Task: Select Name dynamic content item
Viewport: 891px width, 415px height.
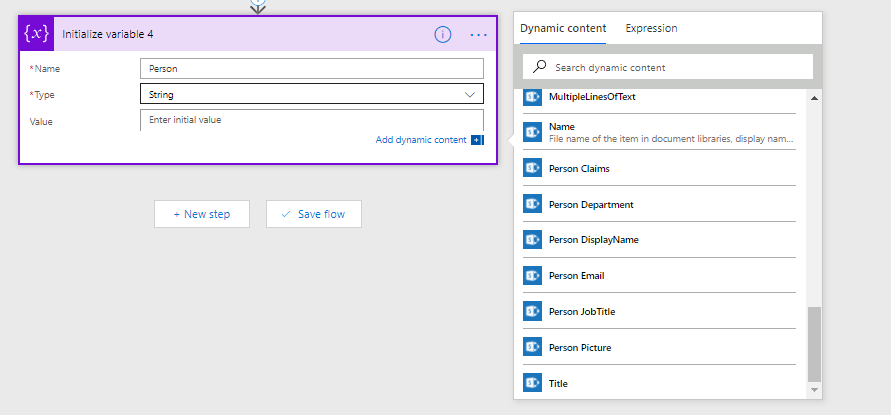Action: [660, 132]
